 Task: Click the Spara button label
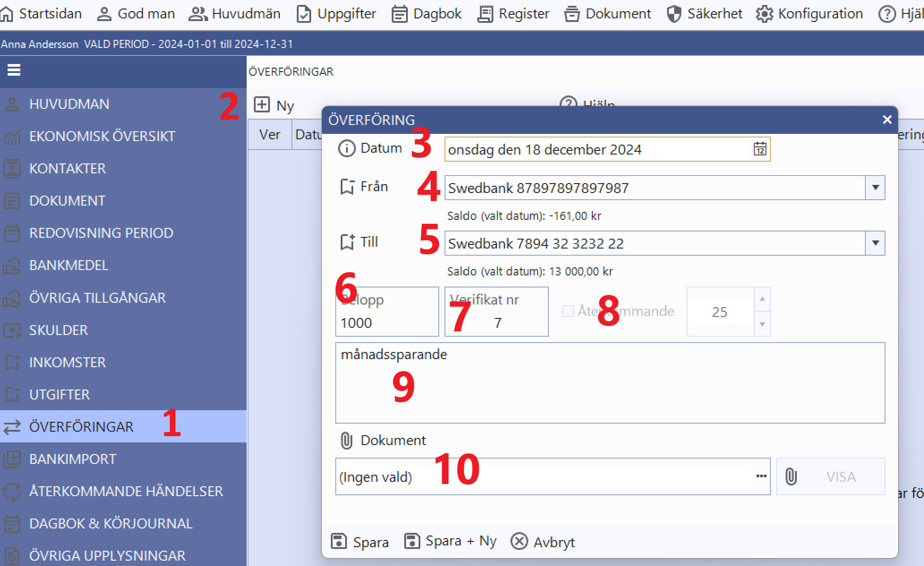[x=371, y=542]
